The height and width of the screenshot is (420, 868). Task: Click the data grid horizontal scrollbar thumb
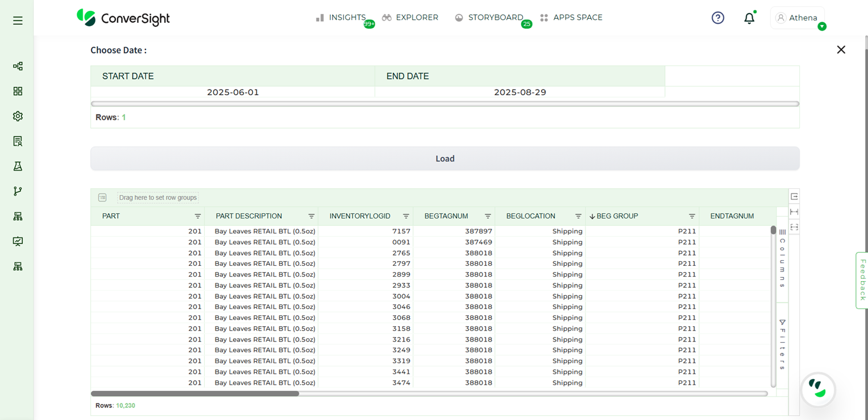[195, 393]
